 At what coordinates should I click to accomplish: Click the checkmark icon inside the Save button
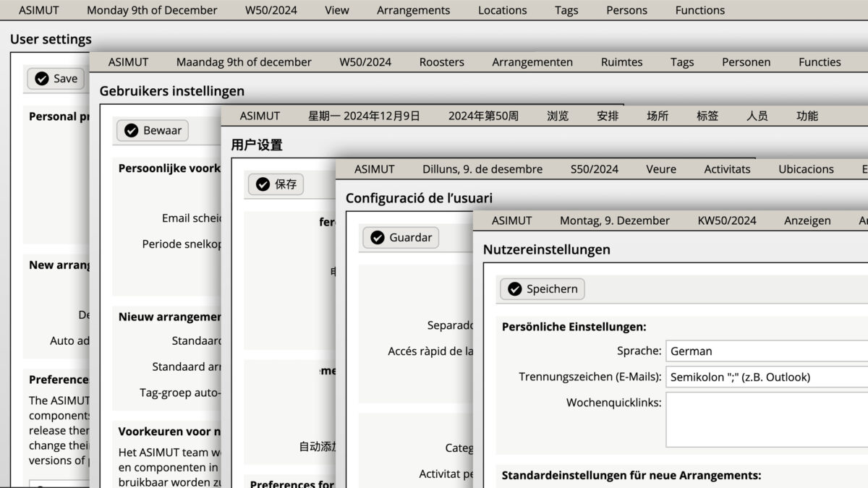pyautogui.click(x=40, y=79)
